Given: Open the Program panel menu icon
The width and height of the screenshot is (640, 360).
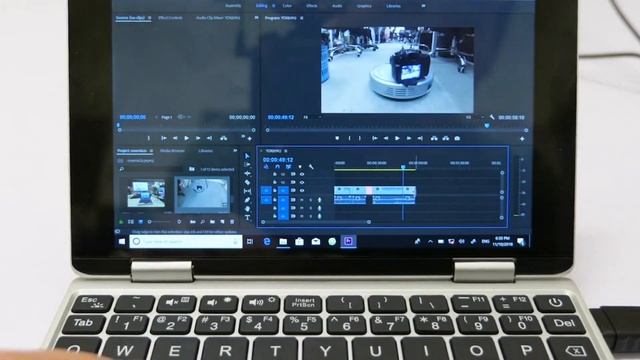Looking at the screenshot, I should tap(302, 18).
